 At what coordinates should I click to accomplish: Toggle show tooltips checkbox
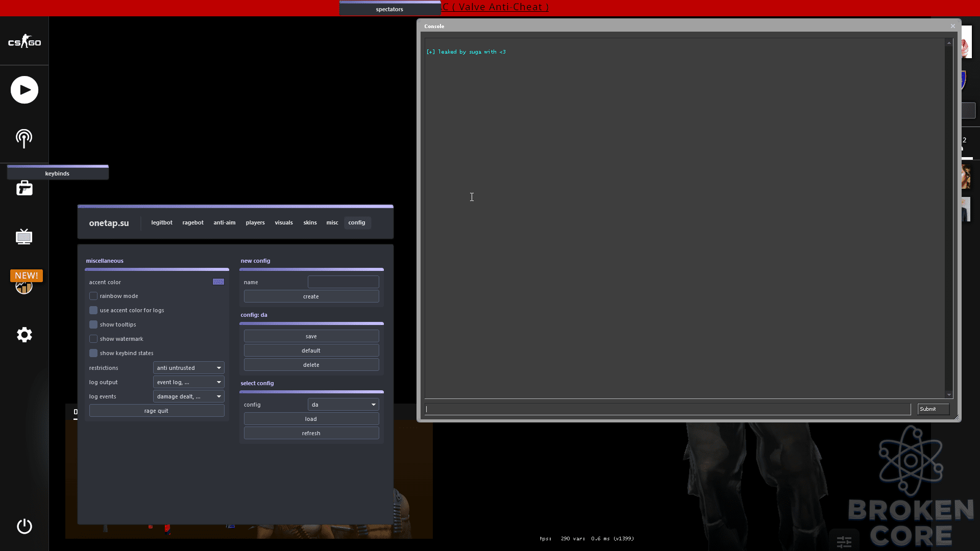click(x=93, y=324)
